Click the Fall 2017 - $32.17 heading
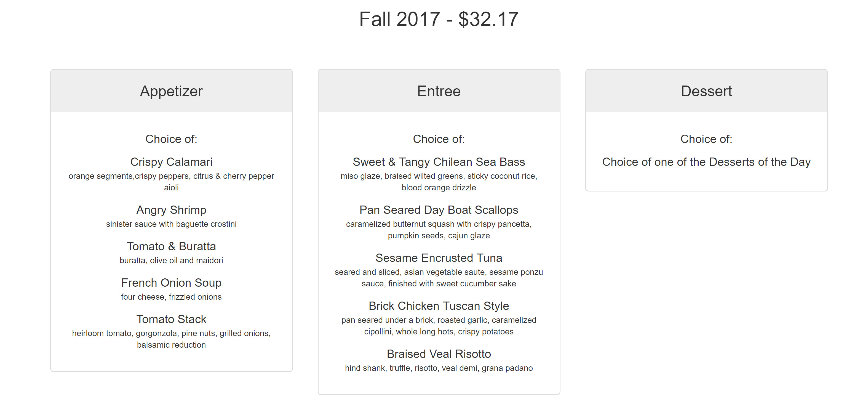This screenshot has width=868, height=410. 438,19
